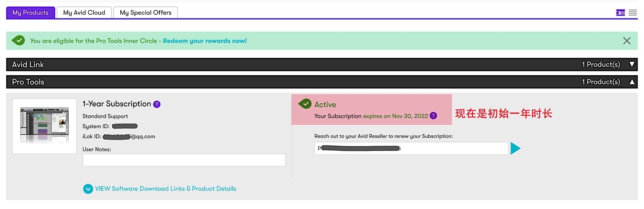
Task: Click 1 Product(s) count in Avid Link bar
Action: point(601,64)
